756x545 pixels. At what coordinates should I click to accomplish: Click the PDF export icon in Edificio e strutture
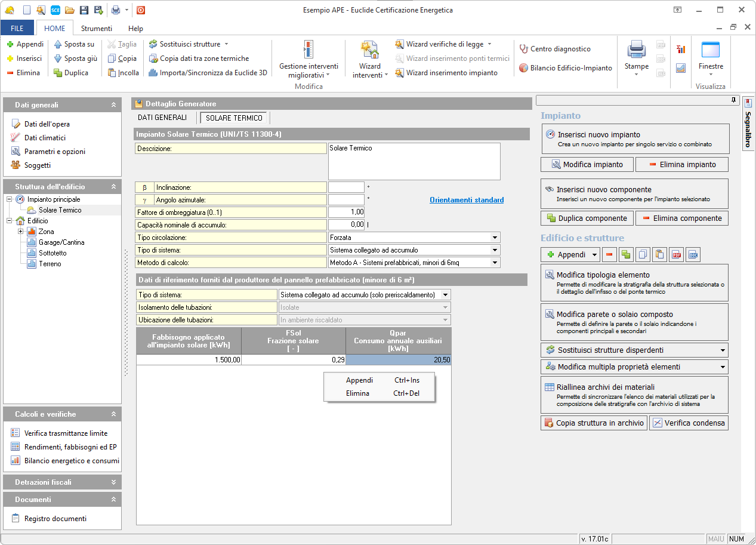click(676, 255)
